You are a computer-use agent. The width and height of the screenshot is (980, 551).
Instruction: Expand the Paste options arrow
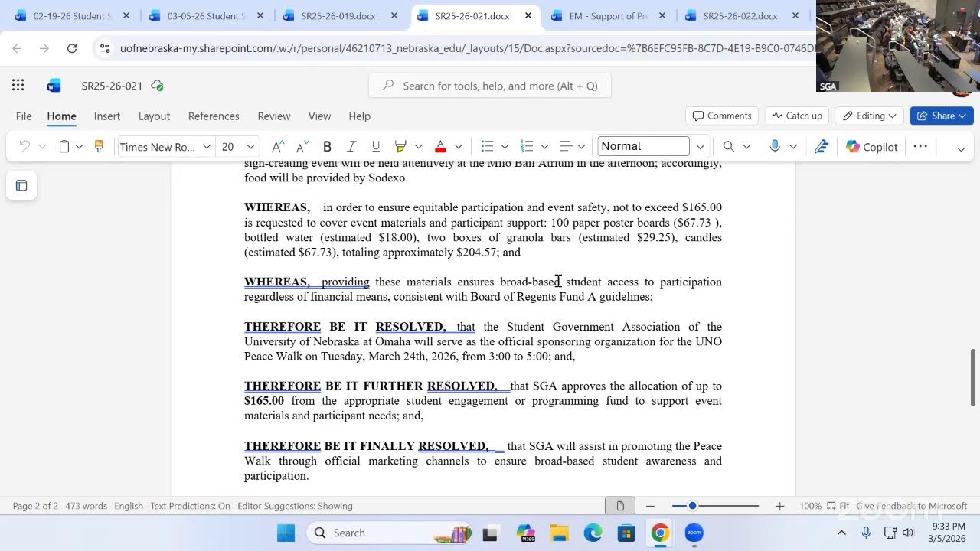79,147
